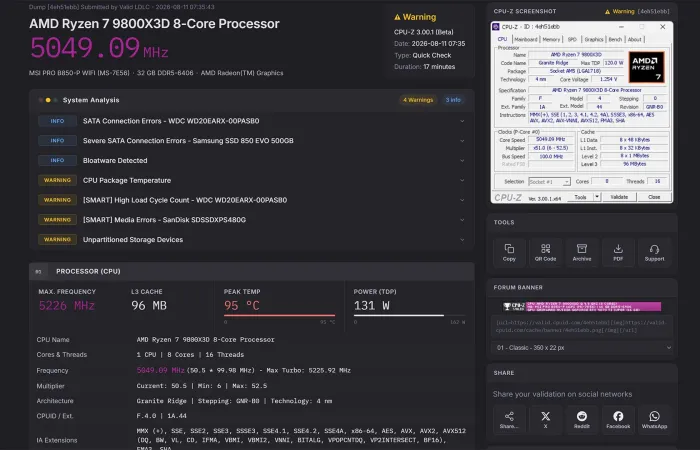Click the Processor (CPU) section header

251,271
